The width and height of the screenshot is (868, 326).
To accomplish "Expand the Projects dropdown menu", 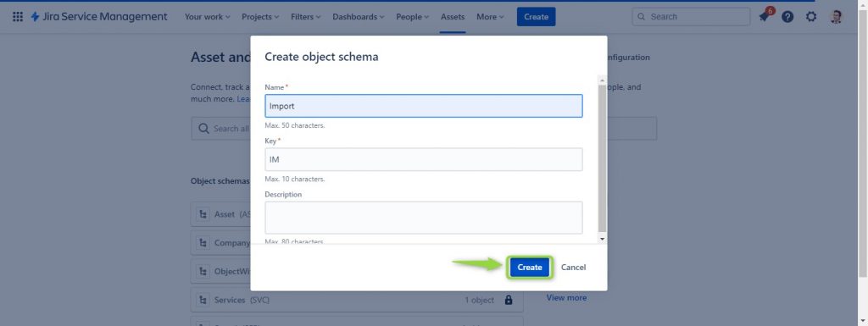I will [x=260, y=17].
